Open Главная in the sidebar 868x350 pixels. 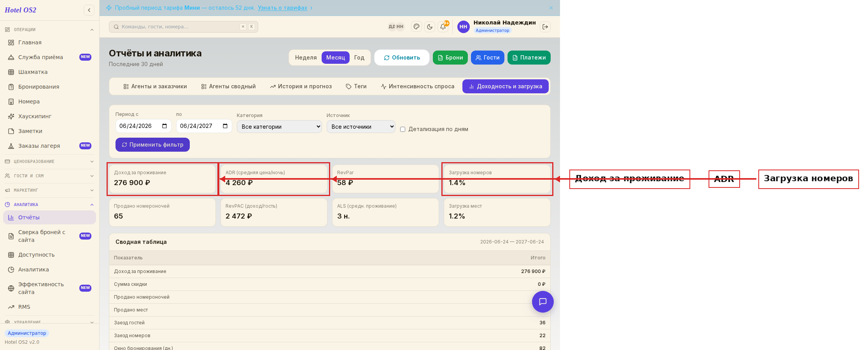(x=49, y=42)
